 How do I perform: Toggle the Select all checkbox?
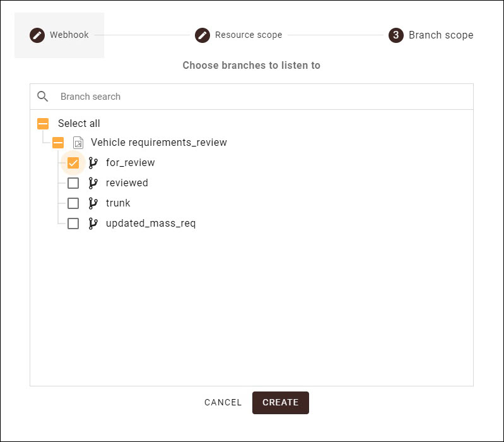coord(43,124)
